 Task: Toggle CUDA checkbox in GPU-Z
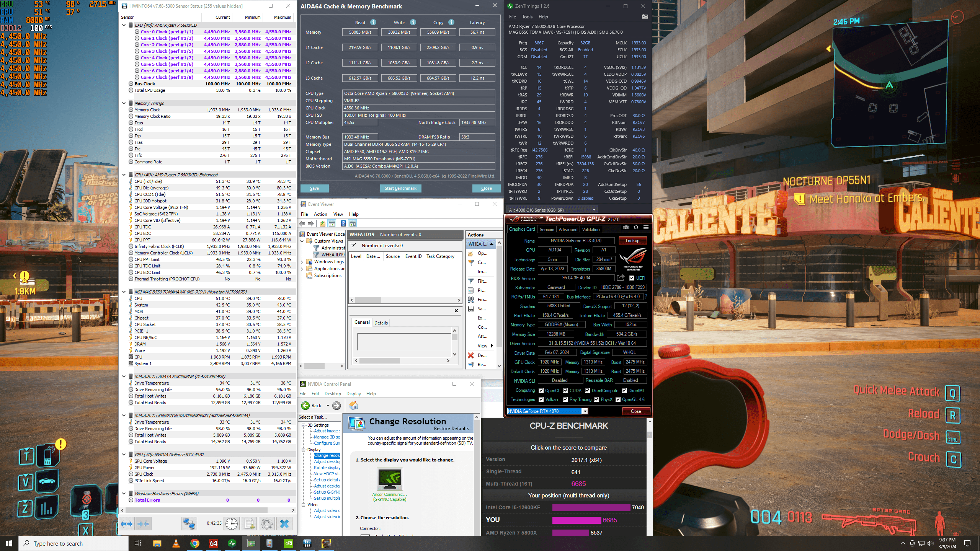pos(565,391)
